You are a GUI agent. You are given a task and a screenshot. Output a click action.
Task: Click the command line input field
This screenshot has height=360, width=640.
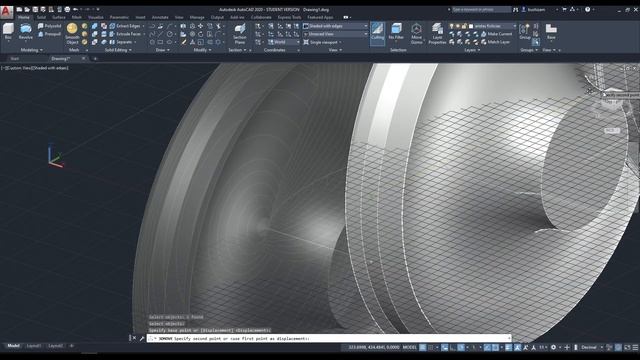(x=329, y=338)
